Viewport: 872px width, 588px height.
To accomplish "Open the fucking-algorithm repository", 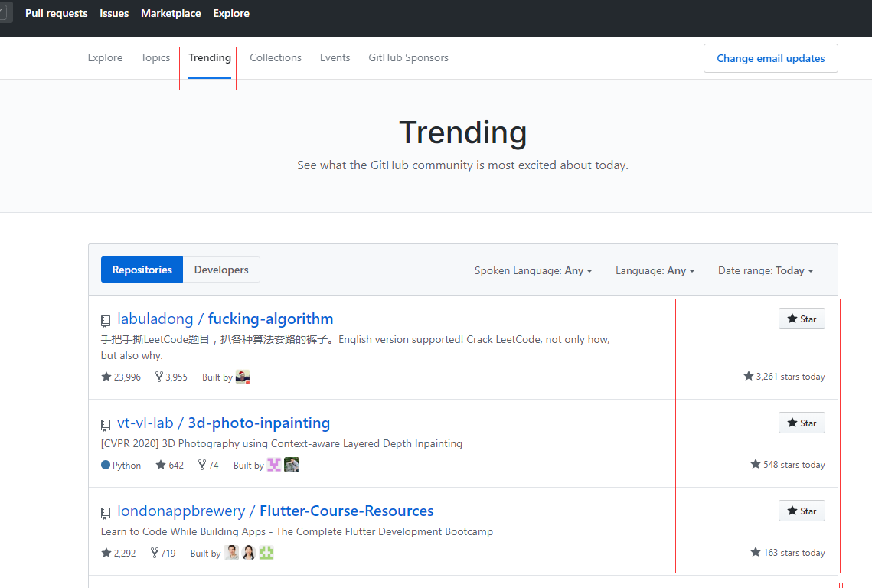I will [x=271, y=318].
